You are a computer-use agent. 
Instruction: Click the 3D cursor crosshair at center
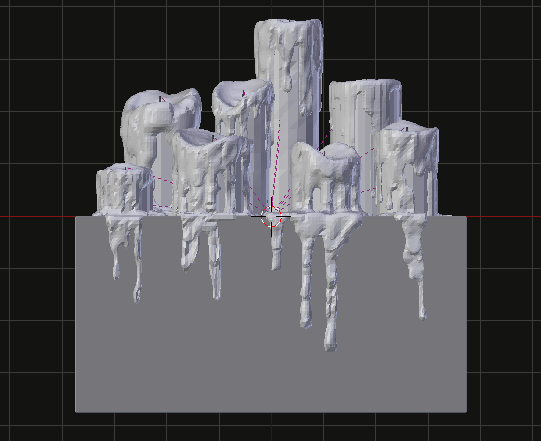point(271,217)
